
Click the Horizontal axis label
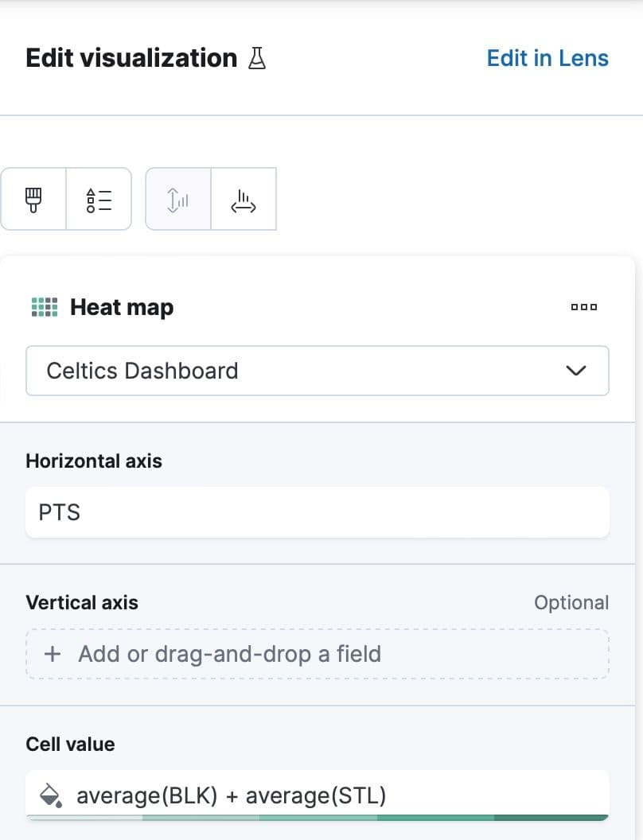[x=94, y=461]
